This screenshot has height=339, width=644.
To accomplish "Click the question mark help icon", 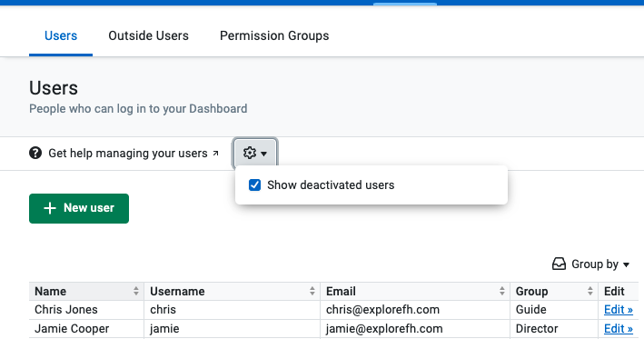I will coord(35,154).
